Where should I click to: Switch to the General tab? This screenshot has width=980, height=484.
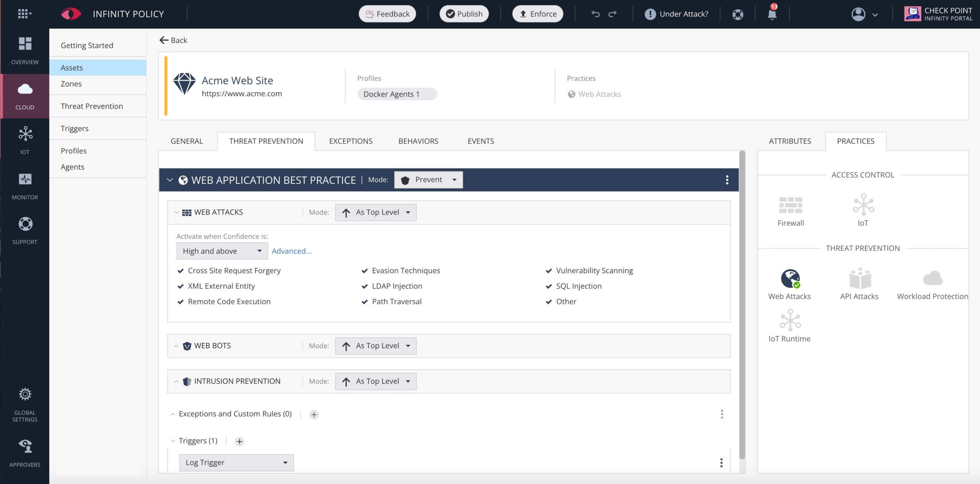pos(187,141)
